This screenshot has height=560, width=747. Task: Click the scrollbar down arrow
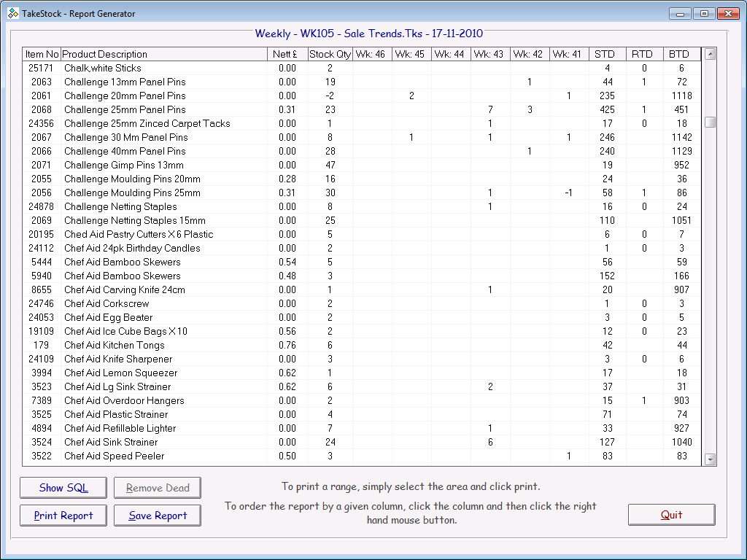click(x=711, y=459)
